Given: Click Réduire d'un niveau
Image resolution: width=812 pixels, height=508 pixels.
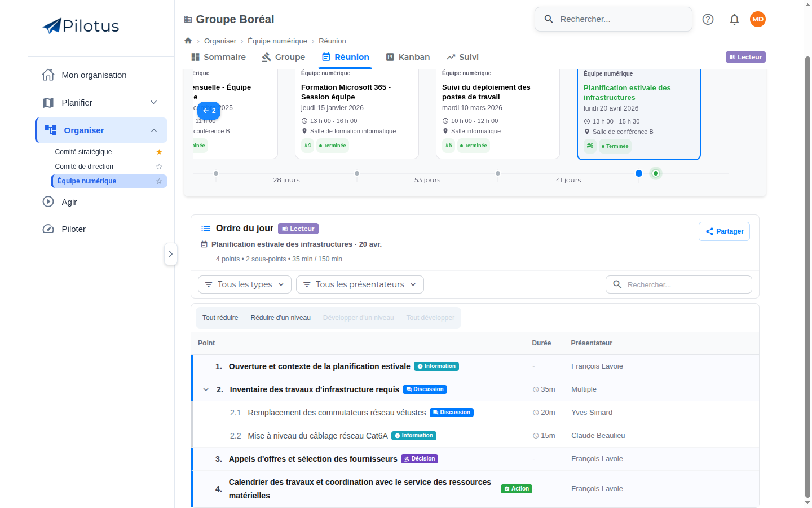Looking at the screenshot, I should (281, 318).
